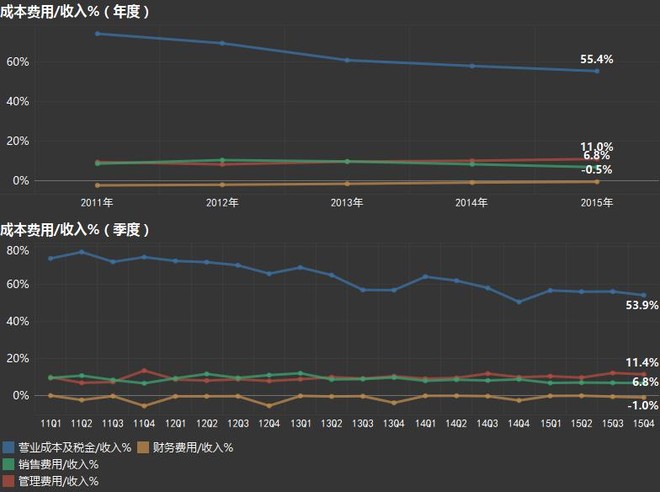
Task: Click the 成本费用/收入%（年度）chart title
Action: (75, 12)
